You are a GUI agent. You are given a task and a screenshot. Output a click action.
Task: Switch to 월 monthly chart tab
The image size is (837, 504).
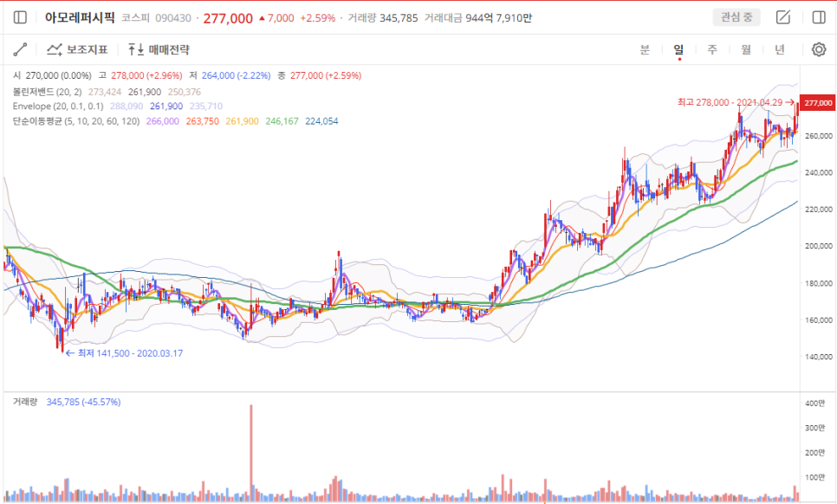[746, 49]
